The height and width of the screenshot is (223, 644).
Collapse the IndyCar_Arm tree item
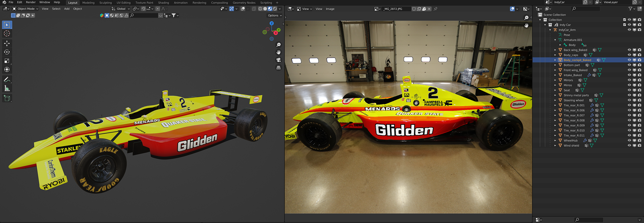coord(550,30)
